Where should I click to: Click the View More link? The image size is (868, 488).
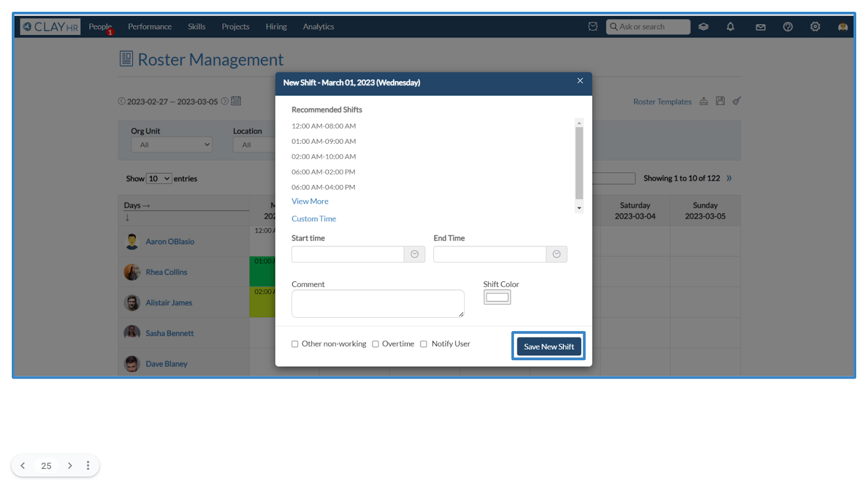310,201
